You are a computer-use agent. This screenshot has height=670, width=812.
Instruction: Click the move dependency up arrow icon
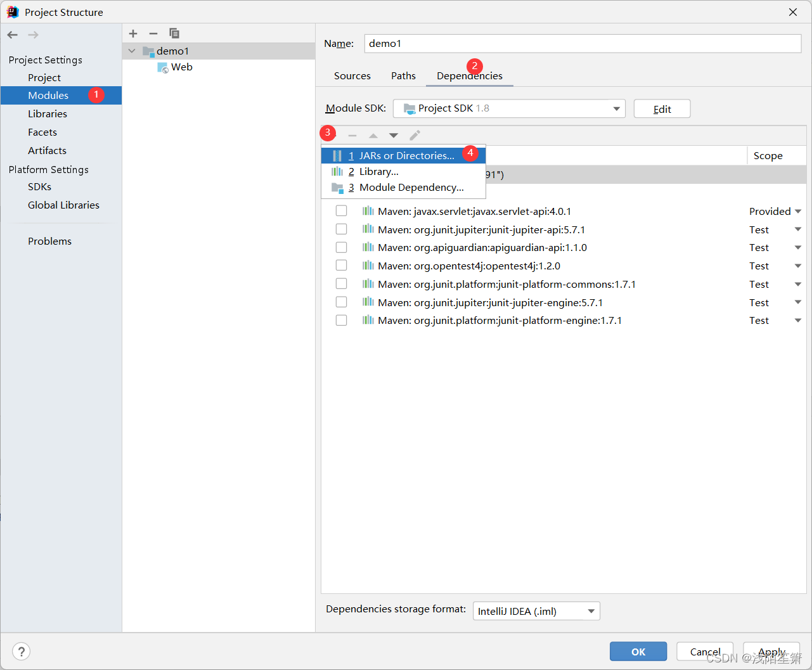[373, 135]
